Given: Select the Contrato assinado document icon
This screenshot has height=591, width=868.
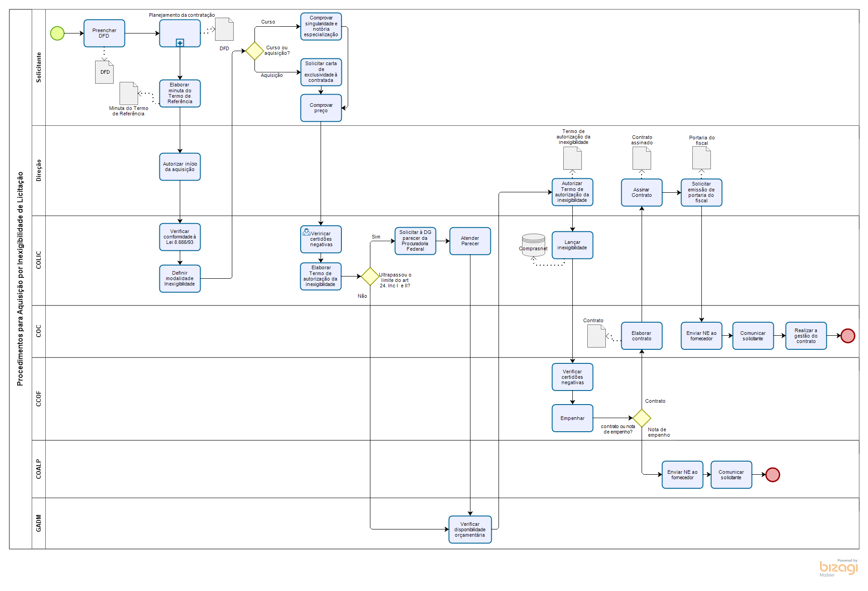Looking at the screenshot, I should (642, 158).
